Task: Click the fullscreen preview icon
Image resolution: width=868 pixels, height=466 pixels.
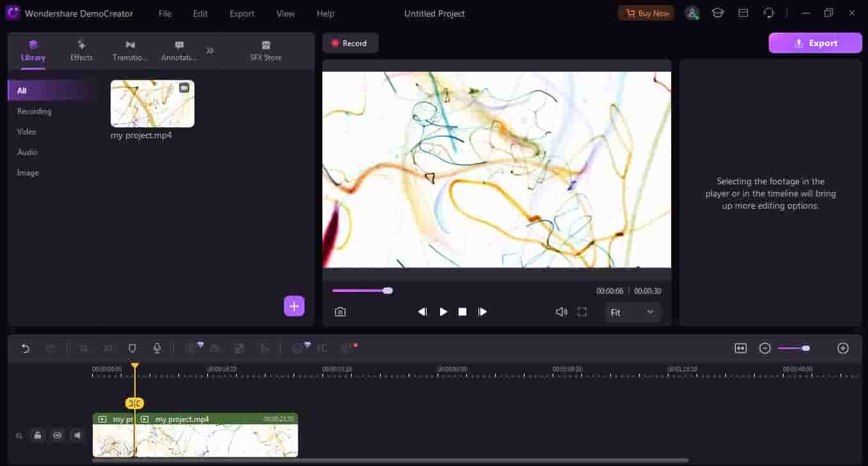Action: click(582, 312)
